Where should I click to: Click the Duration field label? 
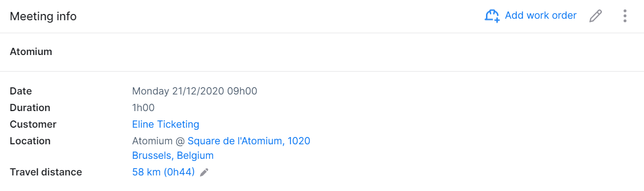(30, 108)
